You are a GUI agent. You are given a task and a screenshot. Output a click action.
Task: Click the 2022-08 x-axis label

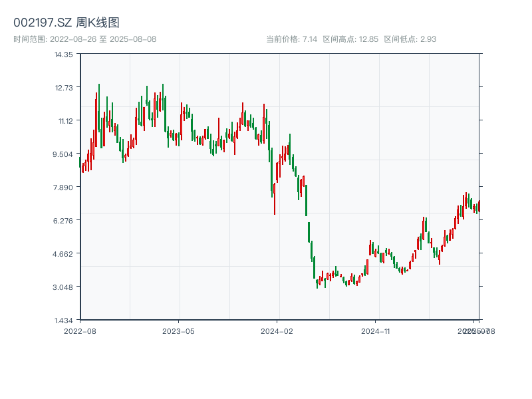80,331
